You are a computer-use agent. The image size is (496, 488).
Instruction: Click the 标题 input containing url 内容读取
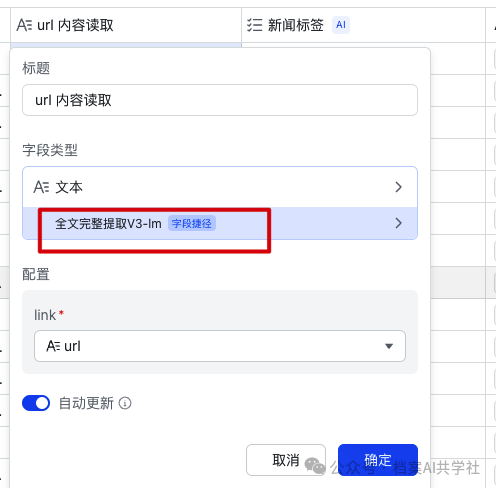click(x=220, y=100)
